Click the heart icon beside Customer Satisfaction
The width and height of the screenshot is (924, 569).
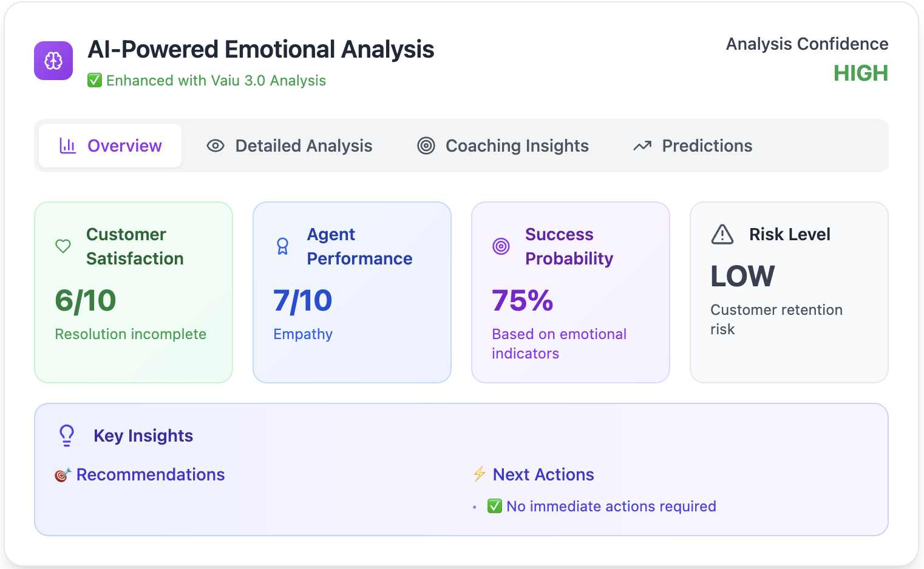click(x=63, y=246)
